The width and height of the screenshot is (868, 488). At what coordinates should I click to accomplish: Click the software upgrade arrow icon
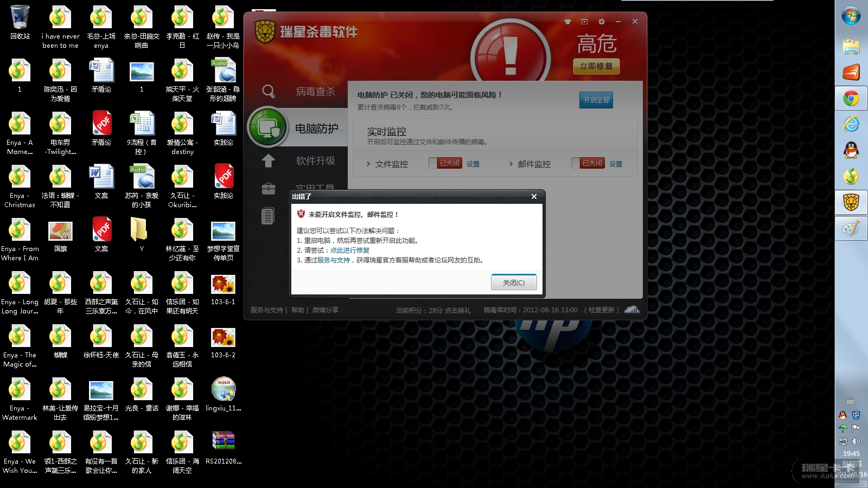[x=268, y=160]
